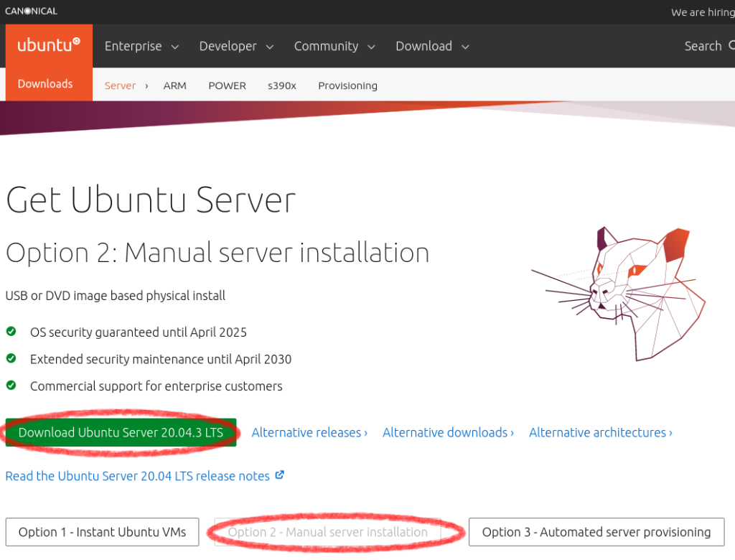Click the Canonical logo at top
The image size is (735, 560).
click(31, 11)
